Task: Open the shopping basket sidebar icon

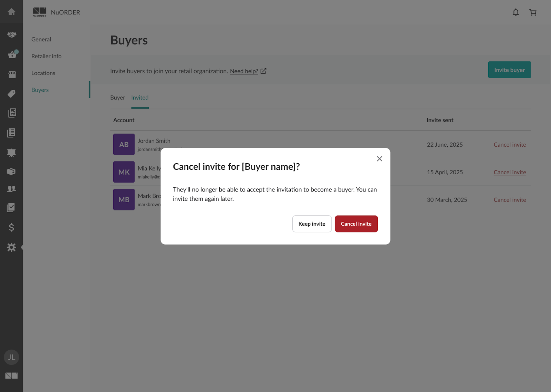Action: coord(12,55)
